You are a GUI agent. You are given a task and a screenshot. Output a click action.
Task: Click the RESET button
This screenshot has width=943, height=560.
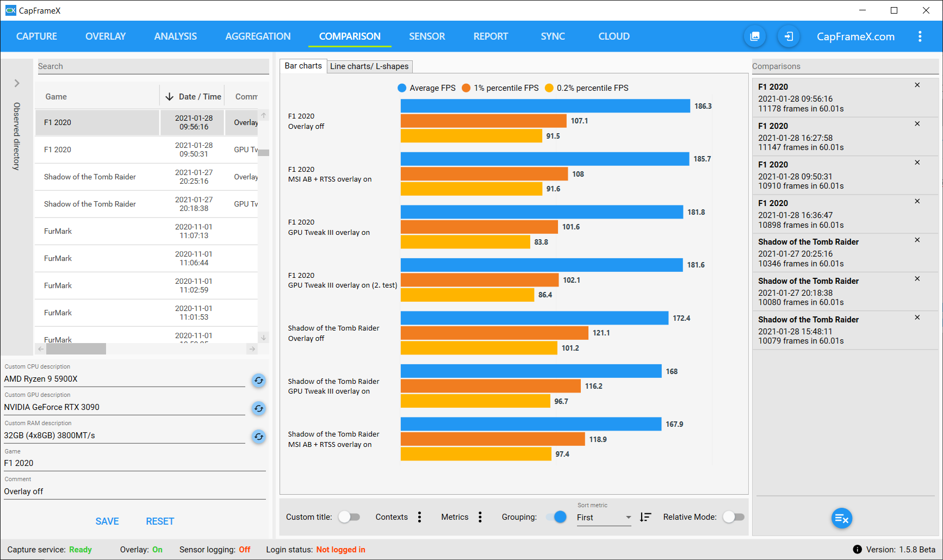(160, 521)
